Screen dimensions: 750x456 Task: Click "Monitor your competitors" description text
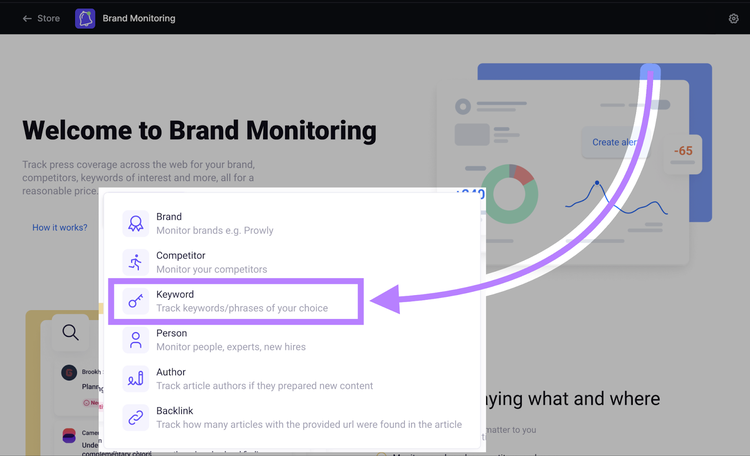tap(212, 269)
